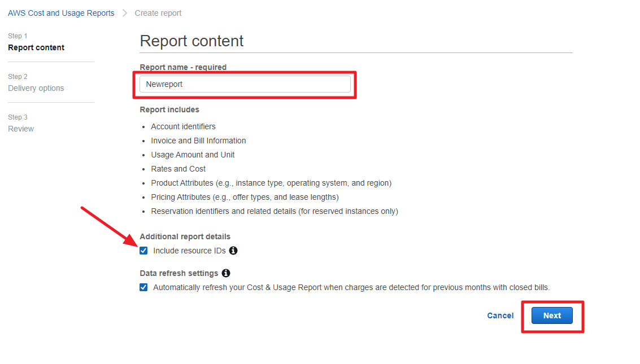
Task: Focus the Report name input field
Action: [x=245, y=84]
